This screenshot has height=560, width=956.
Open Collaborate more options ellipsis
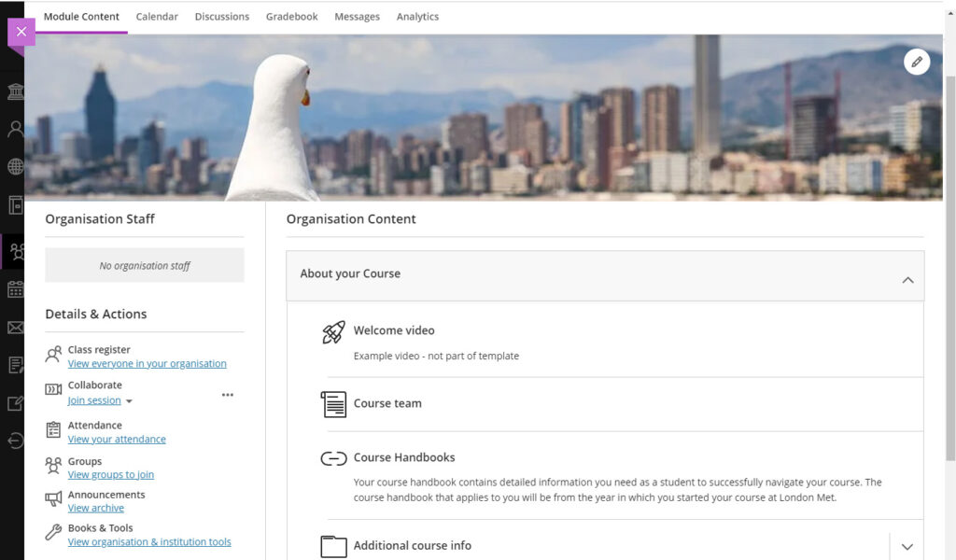228,395
